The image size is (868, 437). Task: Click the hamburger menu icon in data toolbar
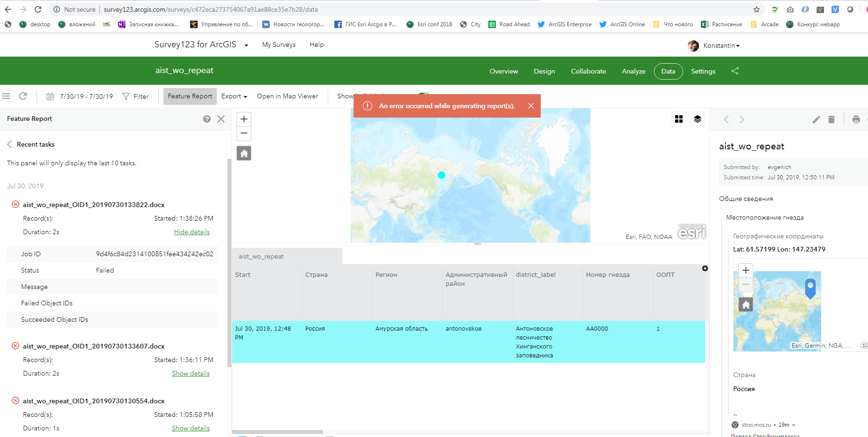coord(6,96)
